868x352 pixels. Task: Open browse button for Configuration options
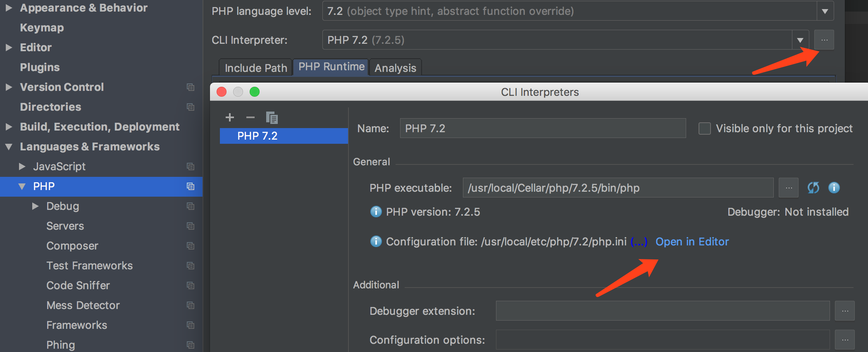click(844, 340)
